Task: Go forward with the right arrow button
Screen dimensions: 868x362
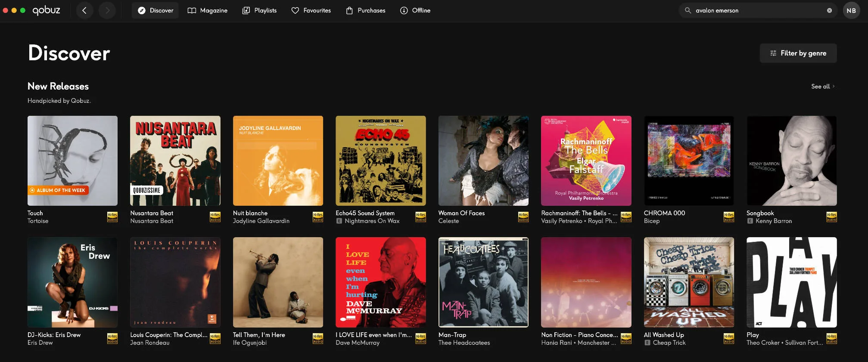Action: pyautogui.click(x=107, y=10)
